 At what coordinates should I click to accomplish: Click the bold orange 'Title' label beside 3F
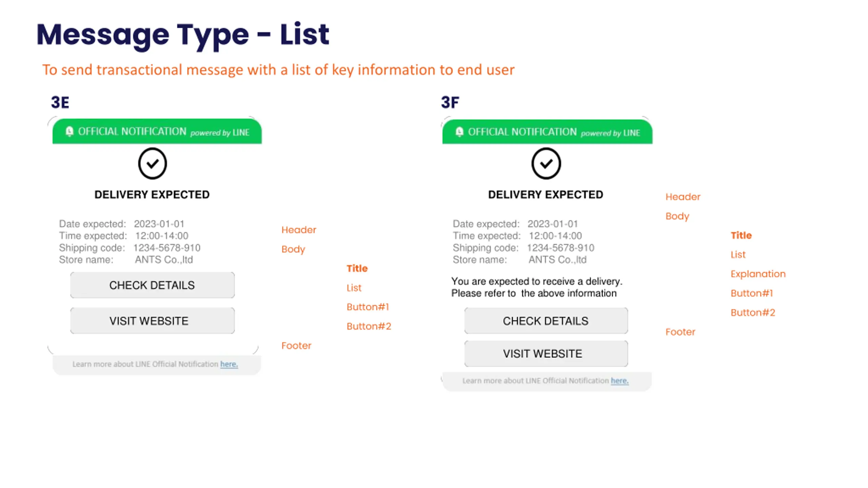point(741,235)
